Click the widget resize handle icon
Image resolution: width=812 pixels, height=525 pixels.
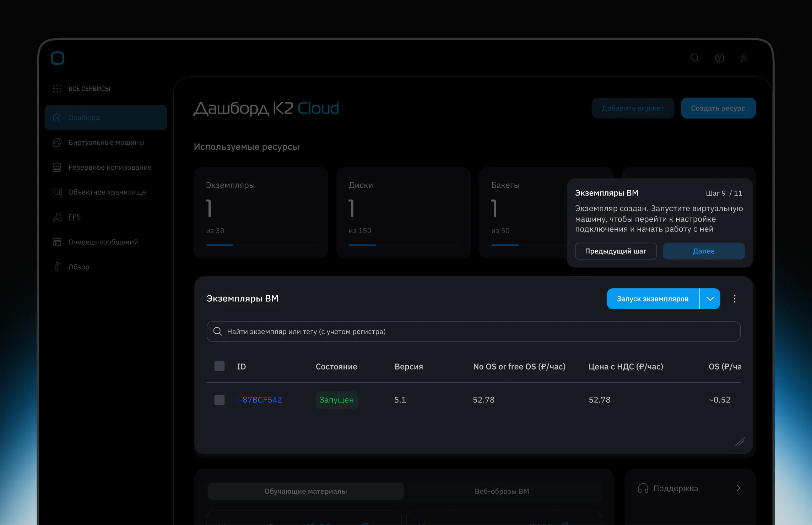tap(740, 441)
